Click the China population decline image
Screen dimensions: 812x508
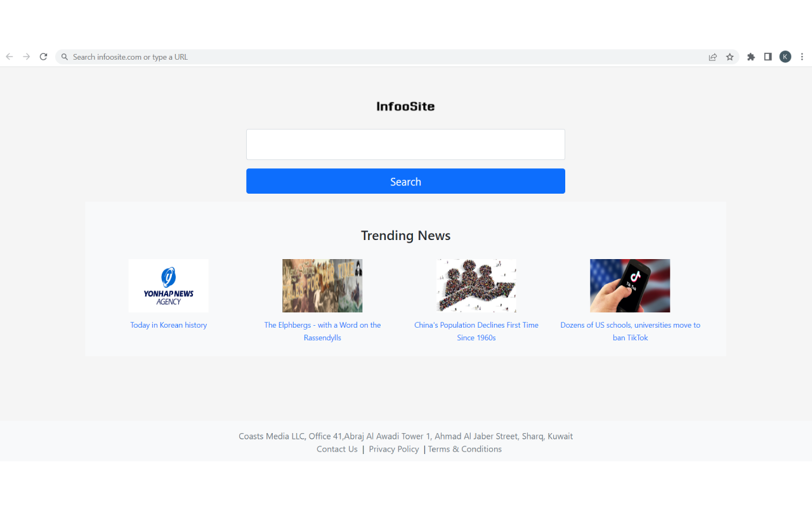[x=476, y=285]
